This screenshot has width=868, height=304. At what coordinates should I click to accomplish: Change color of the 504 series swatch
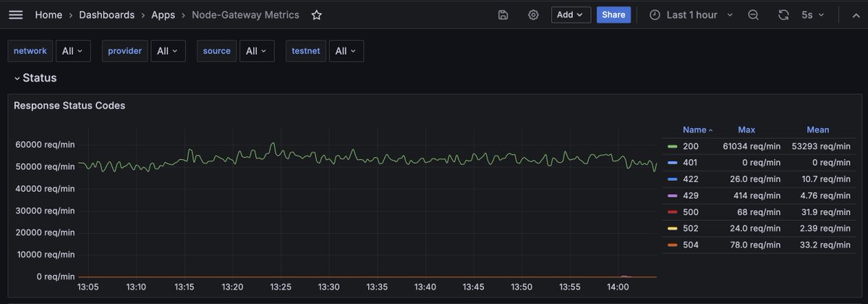(x=672, y=245)
